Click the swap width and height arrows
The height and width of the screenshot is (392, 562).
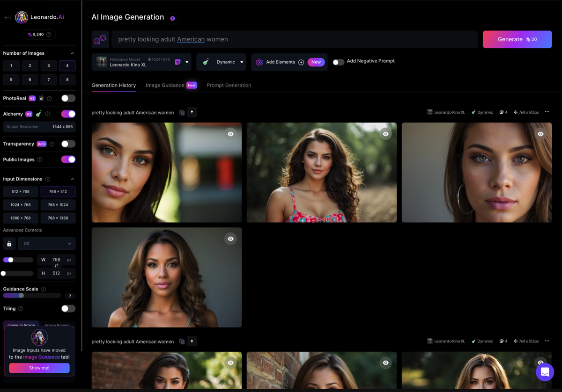[56, 266]
